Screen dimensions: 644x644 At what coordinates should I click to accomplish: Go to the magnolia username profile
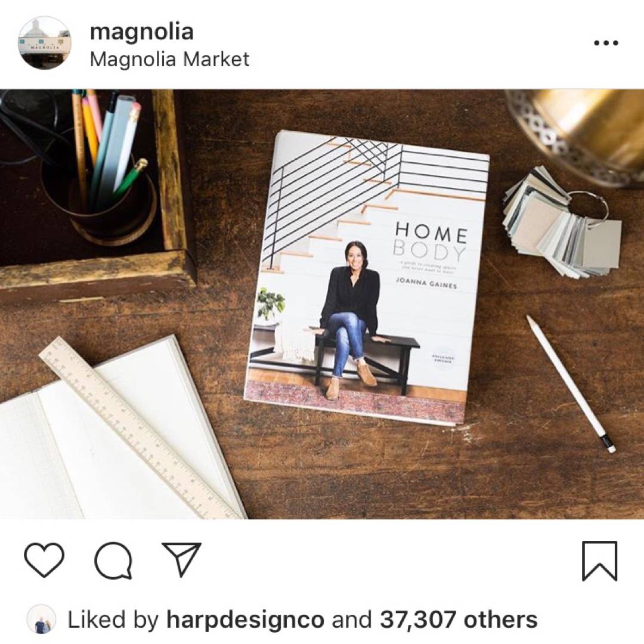(142, 32)
